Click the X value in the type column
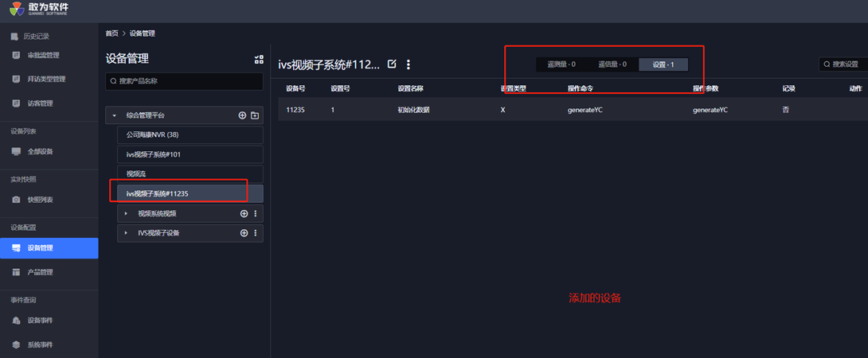The image size is (868, 358). [502, 110]
